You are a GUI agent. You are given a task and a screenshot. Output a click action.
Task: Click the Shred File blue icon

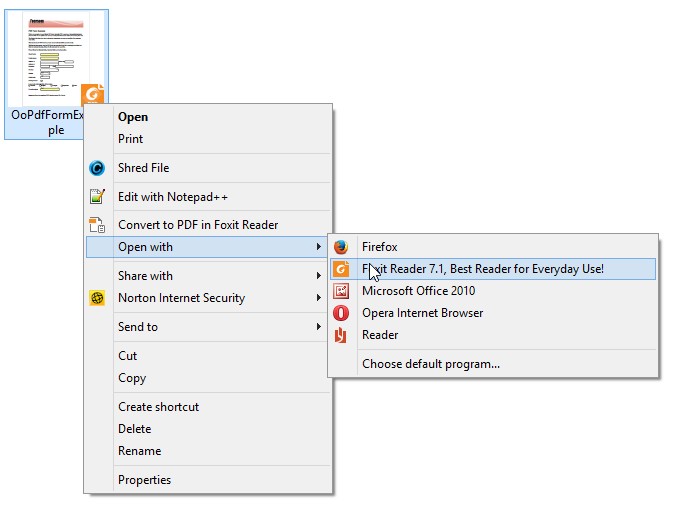pos(97,168)
